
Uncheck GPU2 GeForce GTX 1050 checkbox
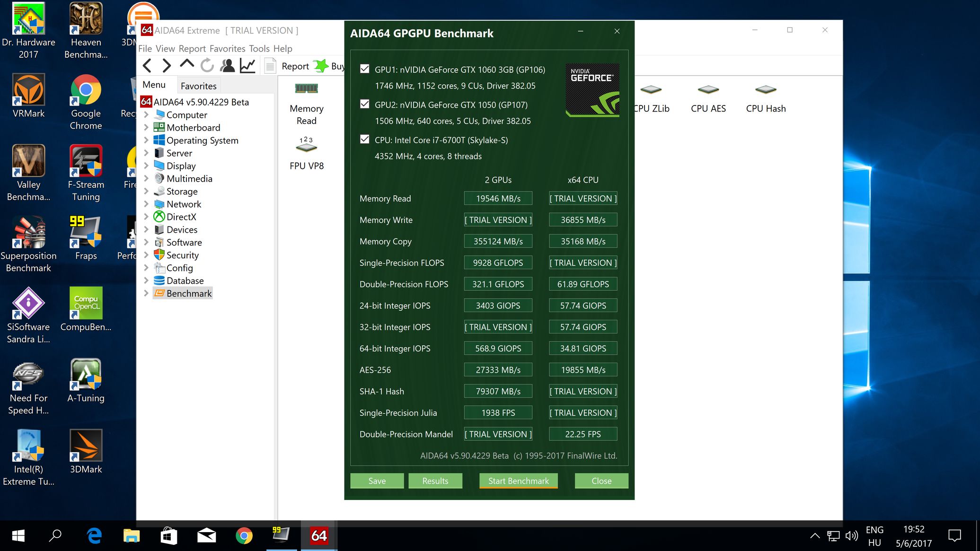(x=364, y=104)
